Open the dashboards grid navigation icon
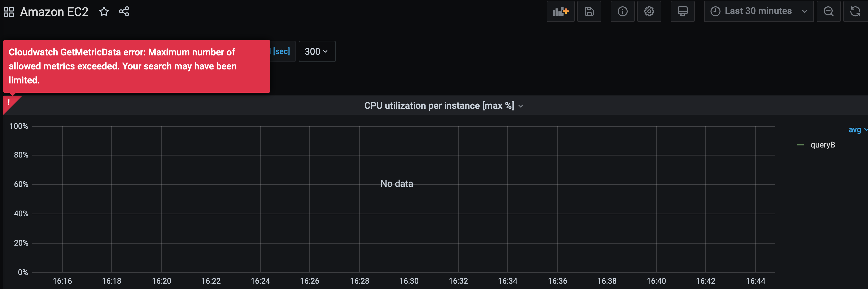Screen dimensions: 868x289 (8, 11)
